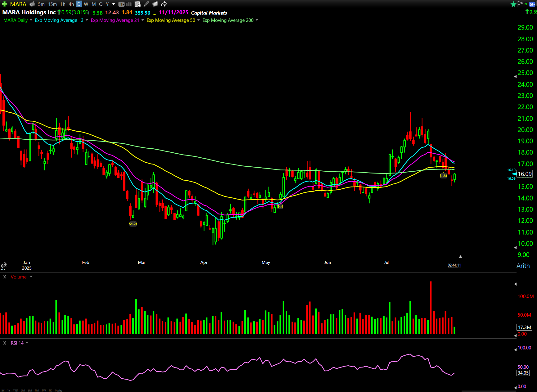Switch to the 15m timeframe
The width and height of the screenshot is (537, 392).
point(52,4)
